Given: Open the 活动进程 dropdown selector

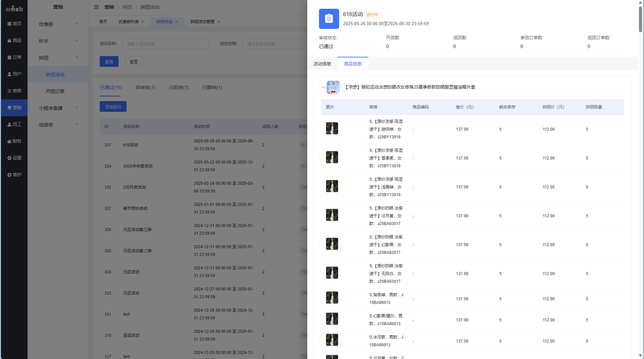Looking at the screenshot, I should pos(275,43).
